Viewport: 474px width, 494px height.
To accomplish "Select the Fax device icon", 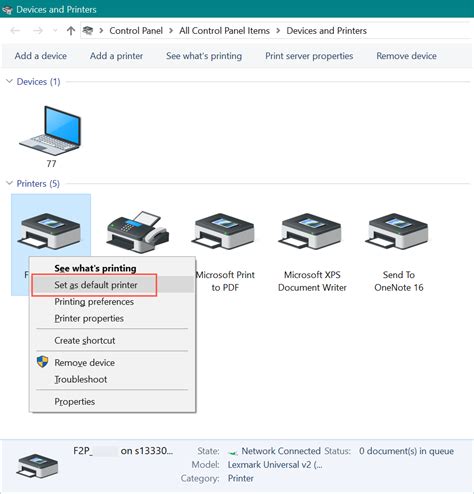I will tap(138, 231).
